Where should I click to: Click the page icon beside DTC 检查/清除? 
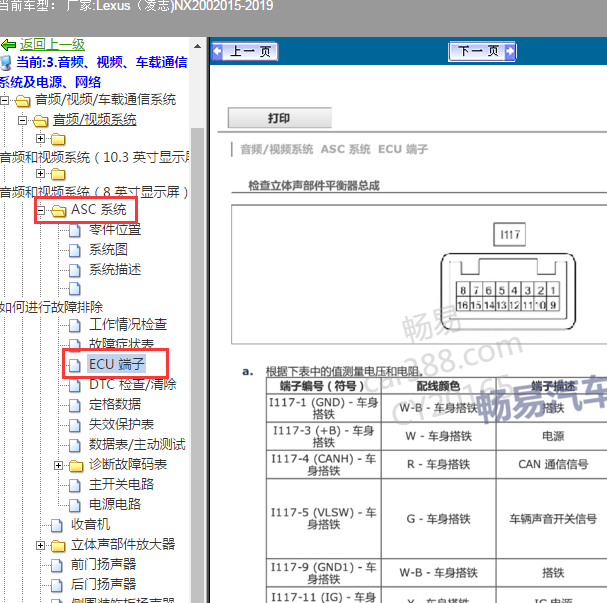tap(75, 385)
